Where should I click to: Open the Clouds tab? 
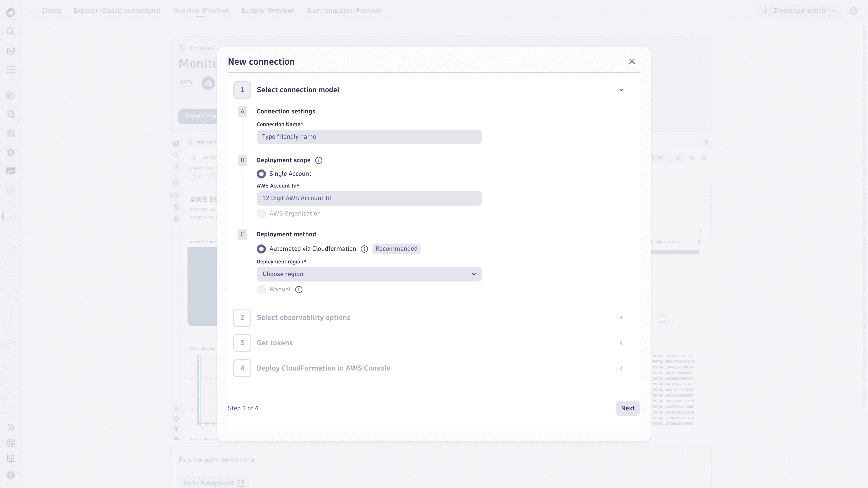51,10
